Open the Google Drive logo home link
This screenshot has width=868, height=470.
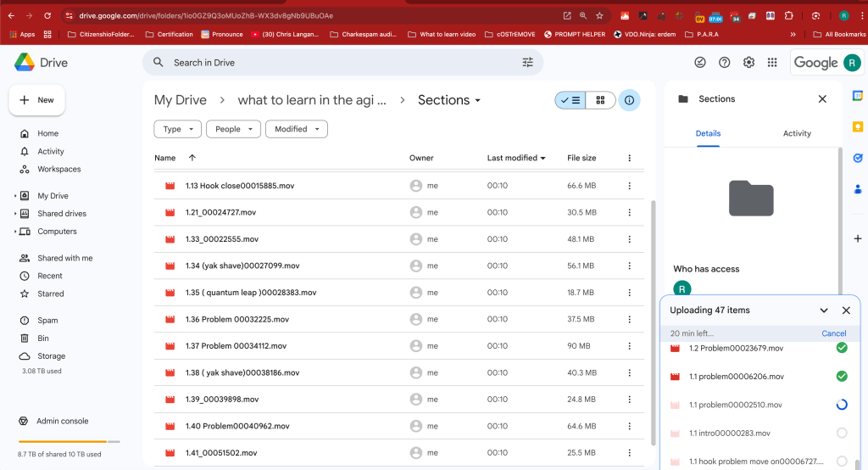click(x=41, y=63)
